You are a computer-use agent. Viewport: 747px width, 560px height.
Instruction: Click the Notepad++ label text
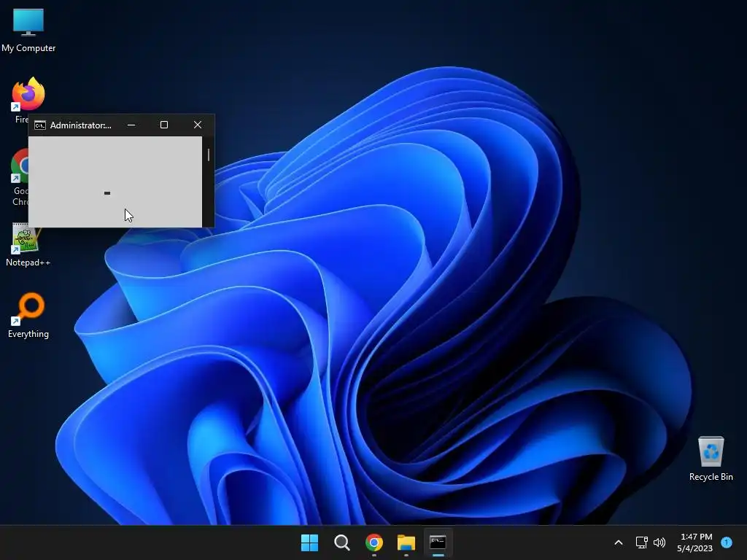(x=28, y=262)
